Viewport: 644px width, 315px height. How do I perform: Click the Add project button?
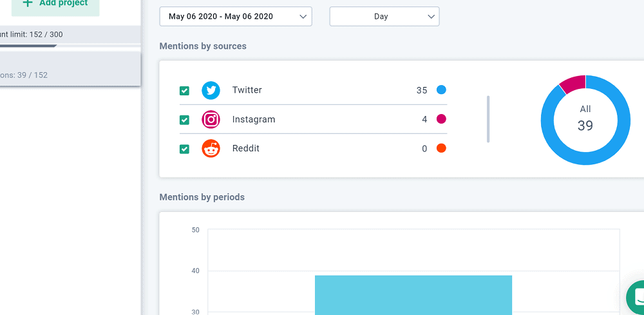tap(55, 6)
